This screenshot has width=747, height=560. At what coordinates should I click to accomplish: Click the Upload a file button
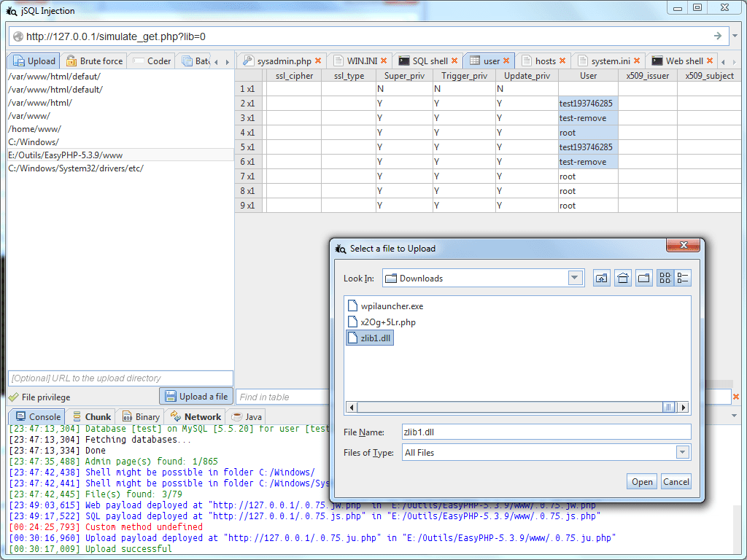196,397
